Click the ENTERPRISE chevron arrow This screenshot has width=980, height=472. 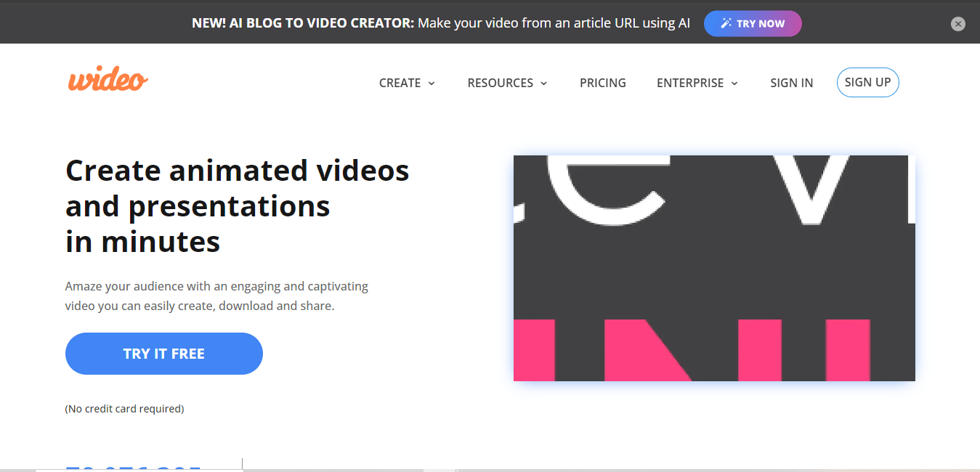(734, 84)
